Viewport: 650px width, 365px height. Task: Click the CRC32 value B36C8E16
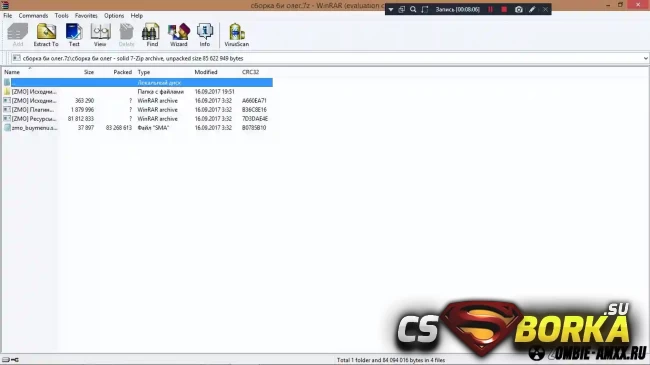click(254, 110)
